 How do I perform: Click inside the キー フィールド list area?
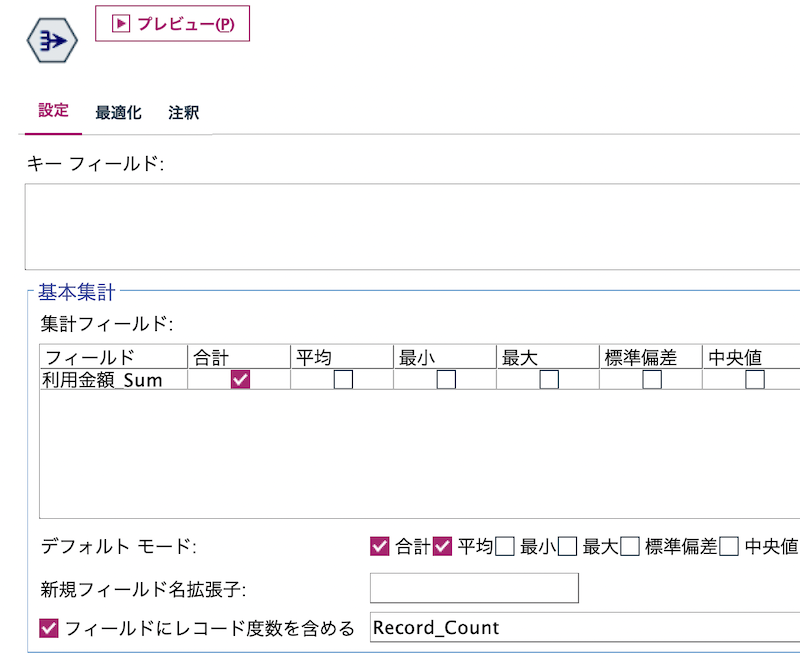click(x=400, y=225)
